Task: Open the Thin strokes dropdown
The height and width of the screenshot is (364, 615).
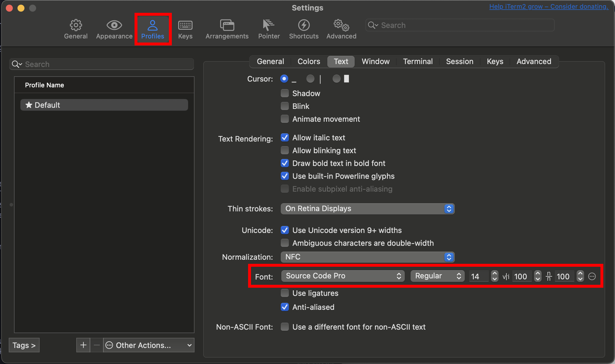Action: point(367,208)
